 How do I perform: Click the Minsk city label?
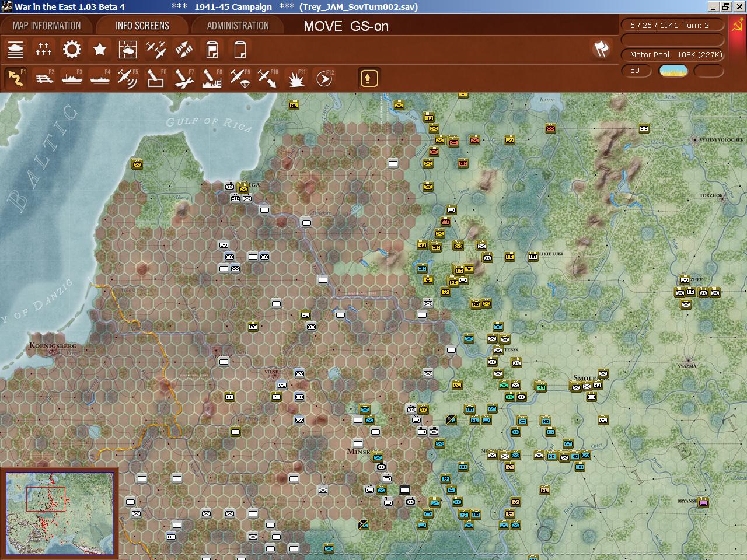pyautogui.click(x=358, y=452)
